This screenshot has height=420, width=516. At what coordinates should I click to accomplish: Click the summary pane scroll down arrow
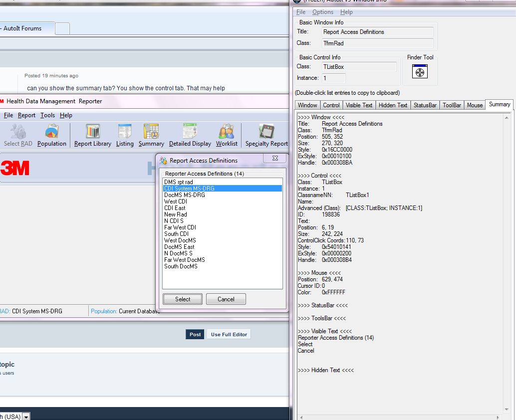[x=507, y=410]
